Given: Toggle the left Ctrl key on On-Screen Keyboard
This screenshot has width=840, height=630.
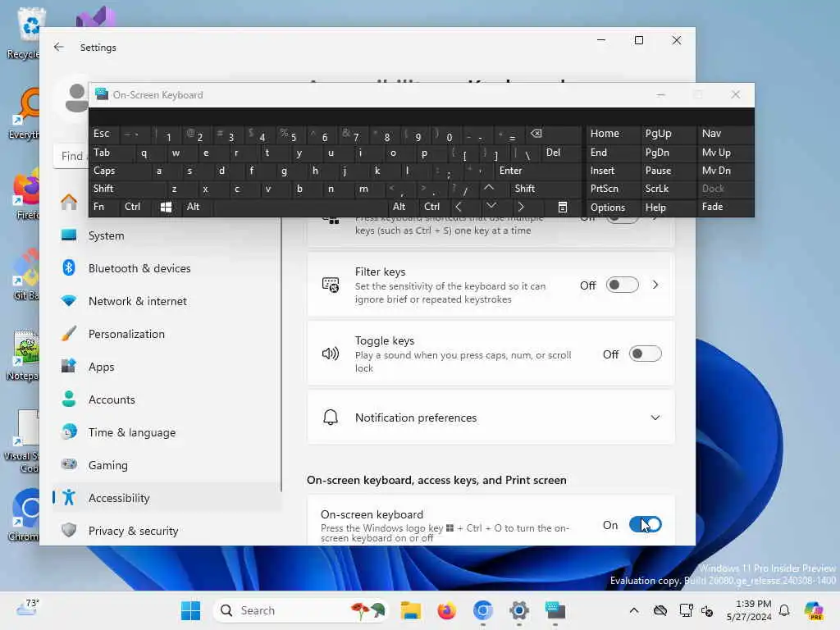Looking at the screenshot, I should click(135, 208).
